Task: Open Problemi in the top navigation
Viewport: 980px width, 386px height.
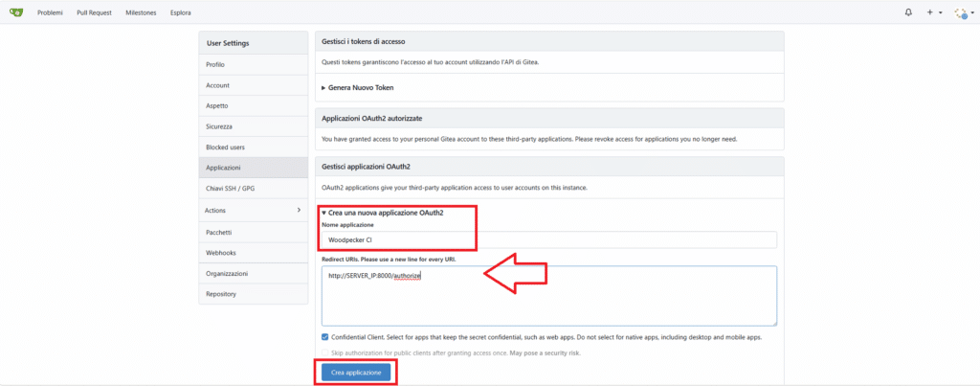Action: (x=50, y=12)
